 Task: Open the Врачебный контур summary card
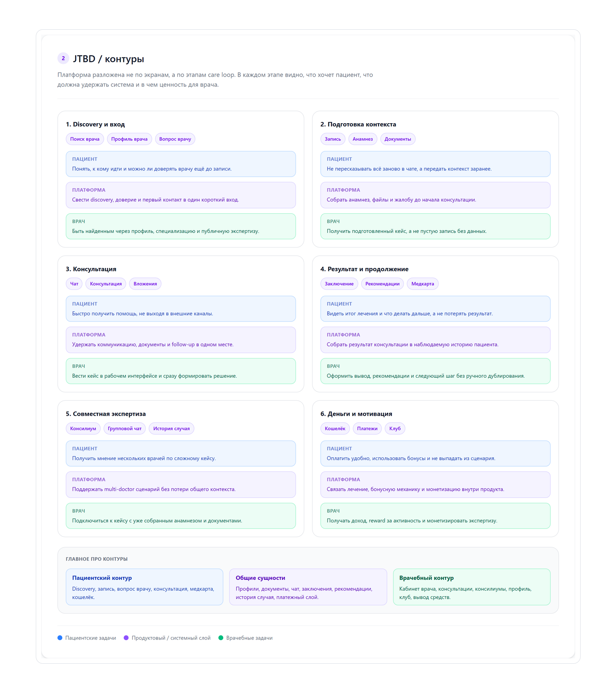(472, 587)
